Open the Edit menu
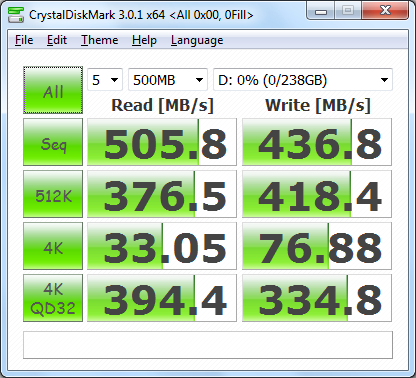 tap(57, 40)
